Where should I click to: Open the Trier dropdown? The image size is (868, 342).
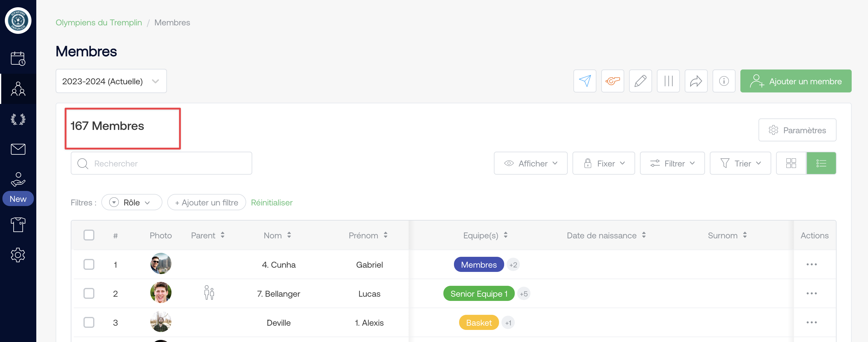(x=740, y=163)
